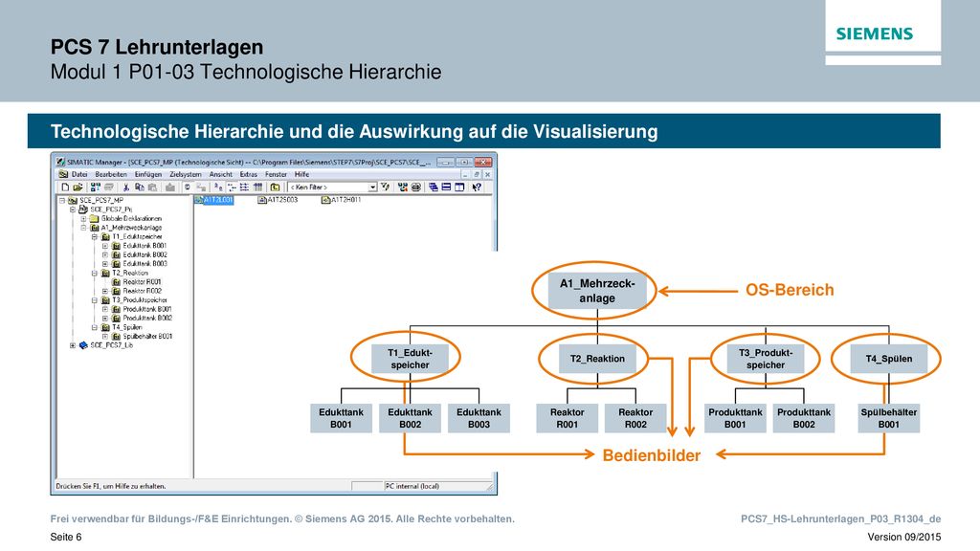
Task: Click the Up One Level folder icon
Action: tap(275, 187)
